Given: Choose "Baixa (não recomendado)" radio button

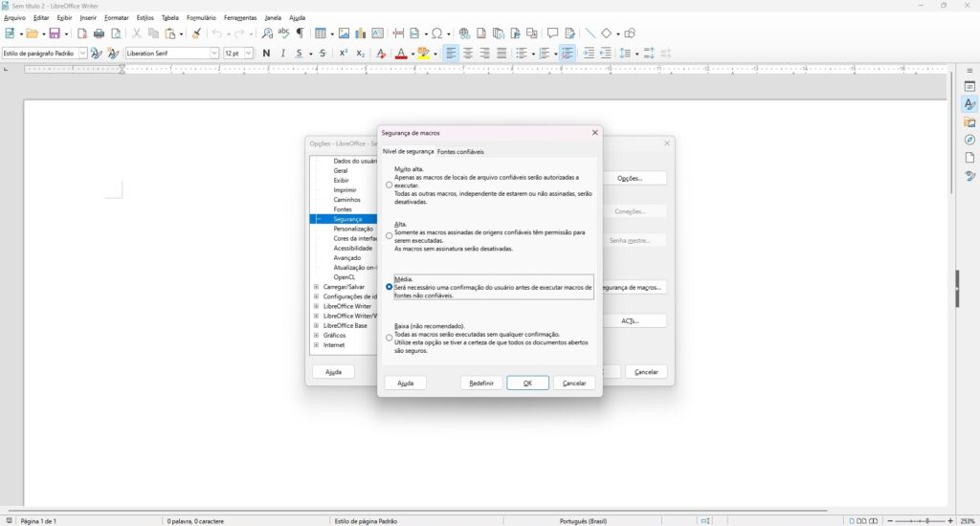Looking at the screenshot, I should (389, 338).
